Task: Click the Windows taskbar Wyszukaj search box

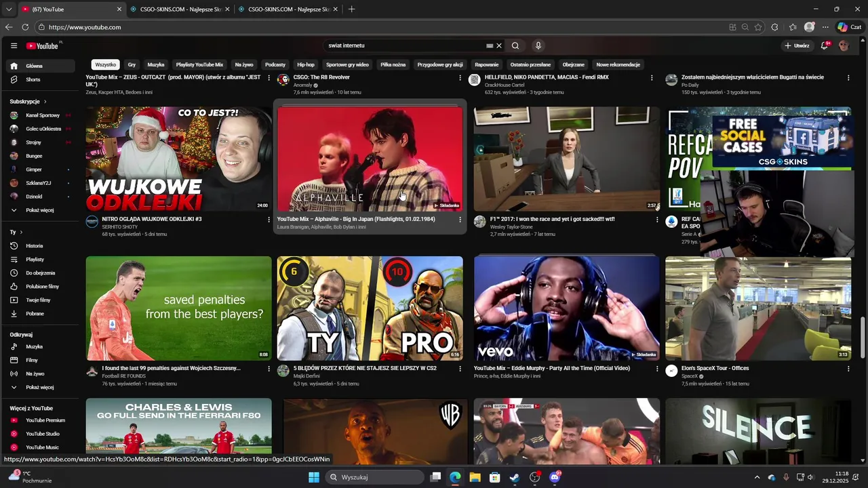Action: pos(374,477)
